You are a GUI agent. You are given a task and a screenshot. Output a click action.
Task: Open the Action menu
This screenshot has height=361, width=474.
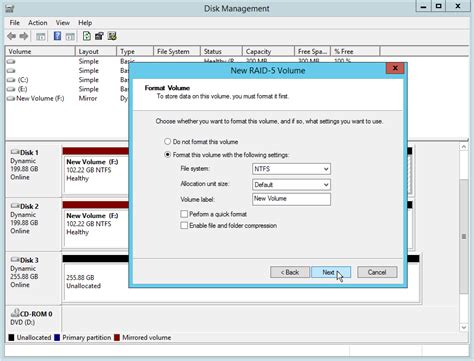tap(38, 23)
